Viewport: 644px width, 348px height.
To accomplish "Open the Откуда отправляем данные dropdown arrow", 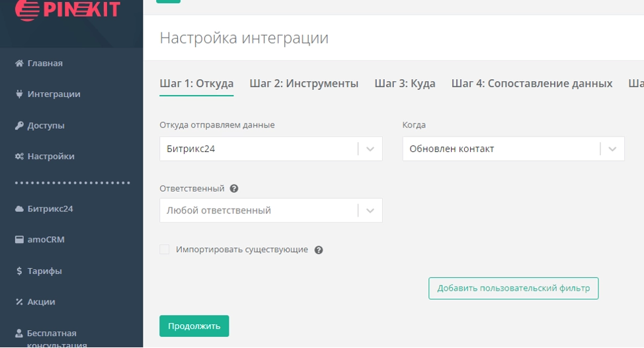I will 370,149.
